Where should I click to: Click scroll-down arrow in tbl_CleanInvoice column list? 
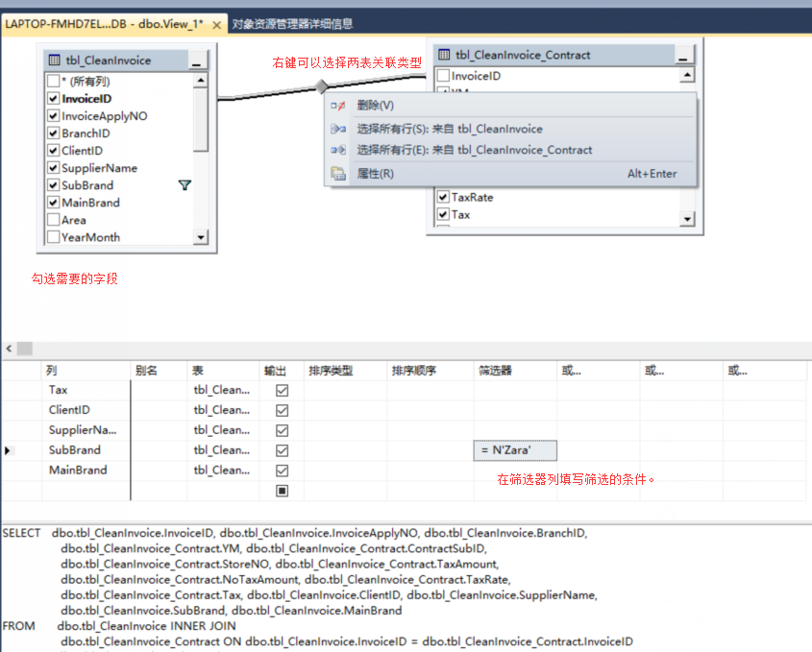click(x=201, y=237)
